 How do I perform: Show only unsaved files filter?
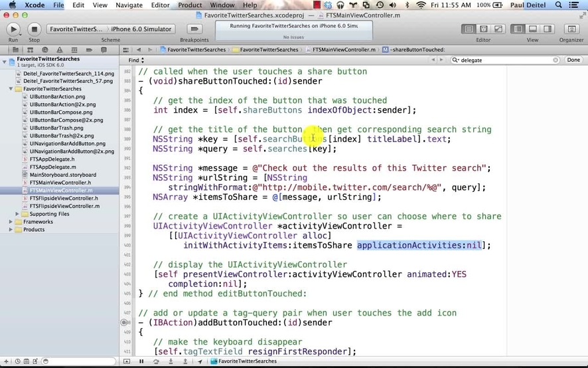35,361
